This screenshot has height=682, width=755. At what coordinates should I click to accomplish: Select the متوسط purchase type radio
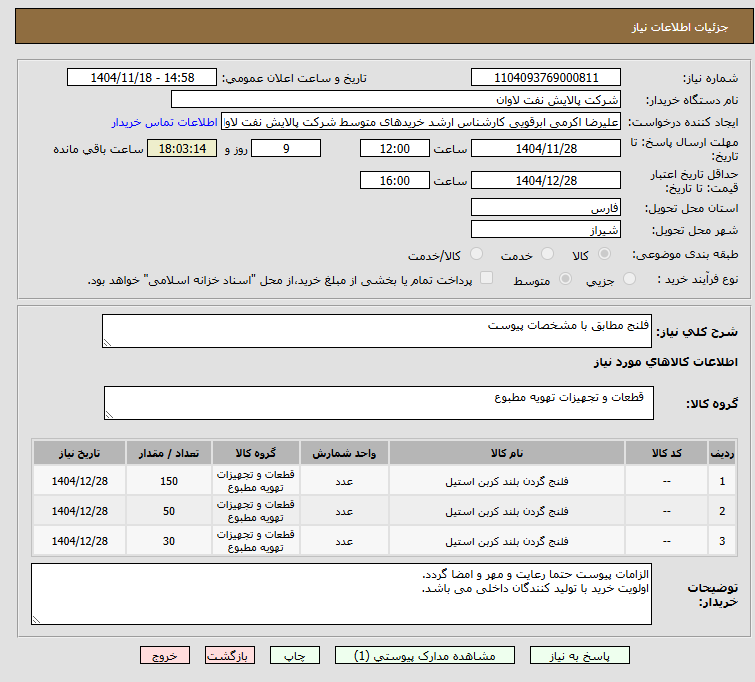coord(565,279)
